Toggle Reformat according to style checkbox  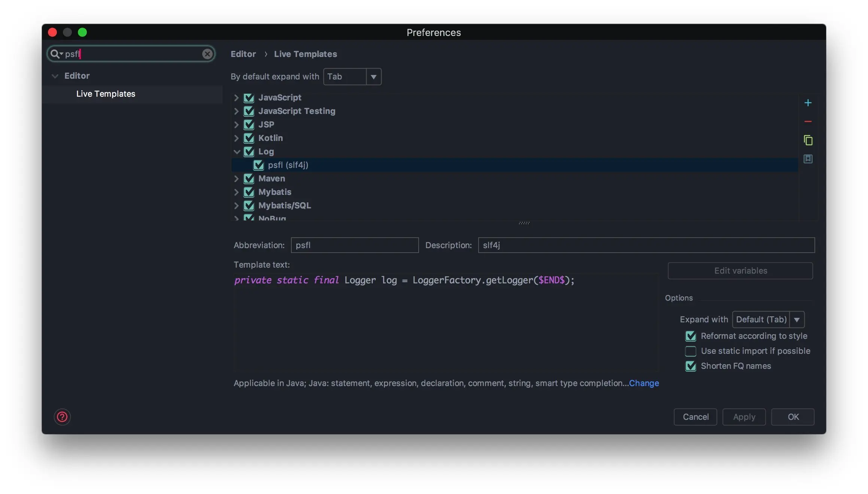tap(691, 336)
